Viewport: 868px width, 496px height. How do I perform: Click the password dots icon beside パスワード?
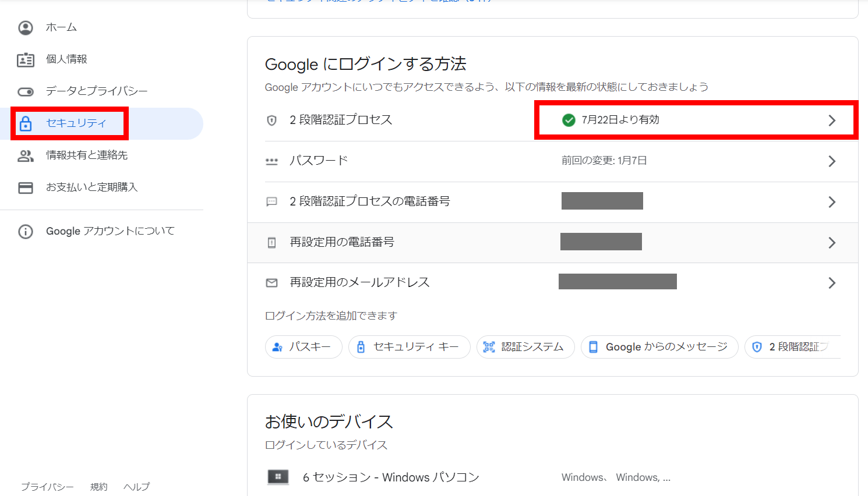pyautogui.click(x=271, y=161)
